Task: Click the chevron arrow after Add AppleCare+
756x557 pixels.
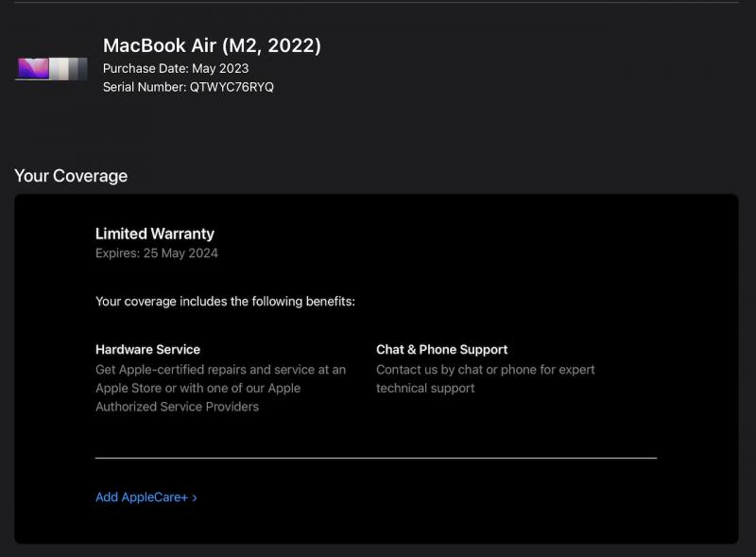Action: (x=195, y=497)
